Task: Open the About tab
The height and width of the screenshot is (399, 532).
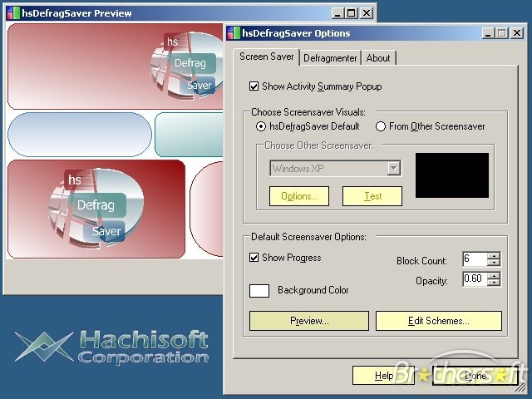Action: tap(378, 58)
